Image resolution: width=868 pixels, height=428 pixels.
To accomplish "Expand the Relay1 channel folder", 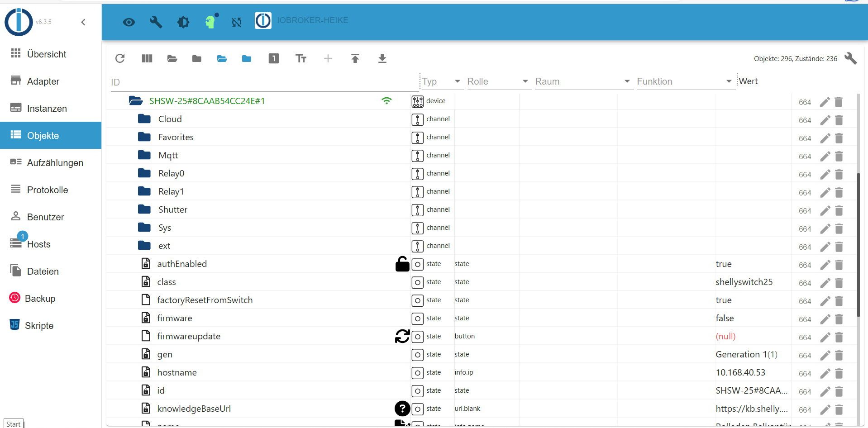I will pos(144,191).
